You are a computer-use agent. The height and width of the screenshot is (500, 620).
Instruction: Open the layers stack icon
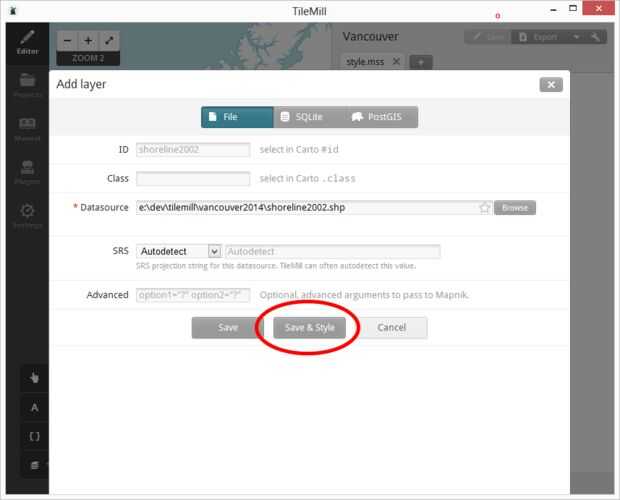[x=34, y=465]
